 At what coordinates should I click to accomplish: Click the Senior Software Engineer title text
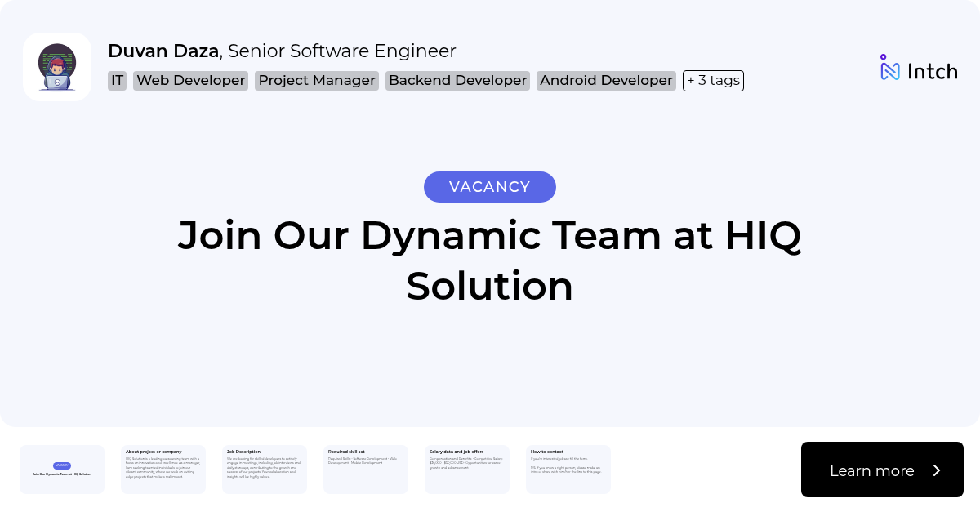341,51
